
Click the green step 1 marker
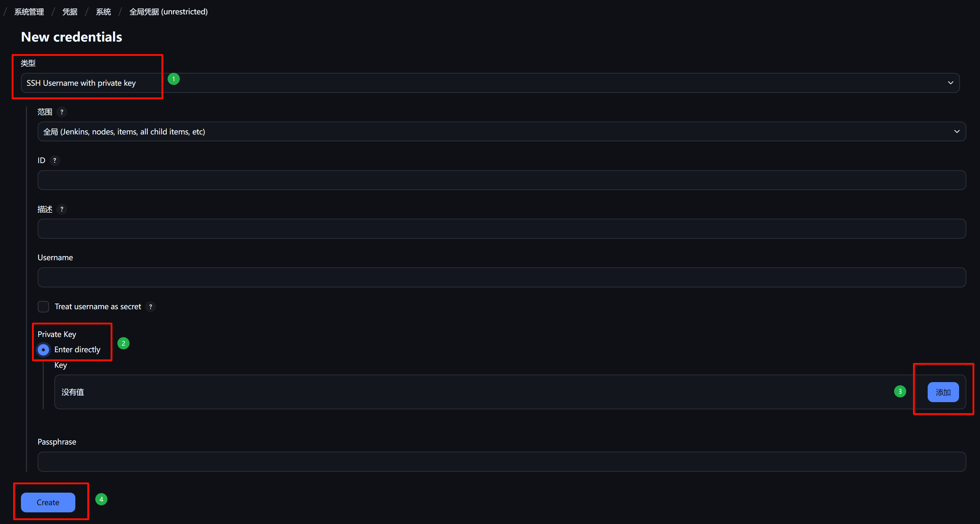(x=173, y=79)
